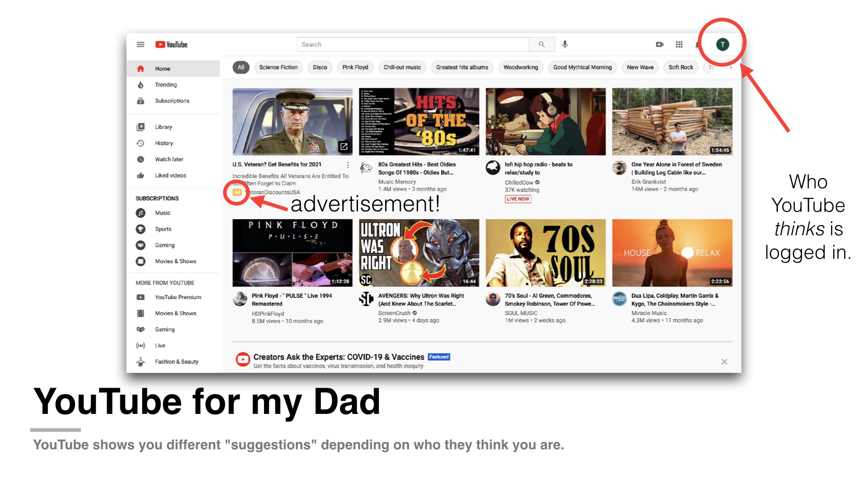Open ad options three-dot menu
Screen dimensions: 868x488
(x=348, y=165)
